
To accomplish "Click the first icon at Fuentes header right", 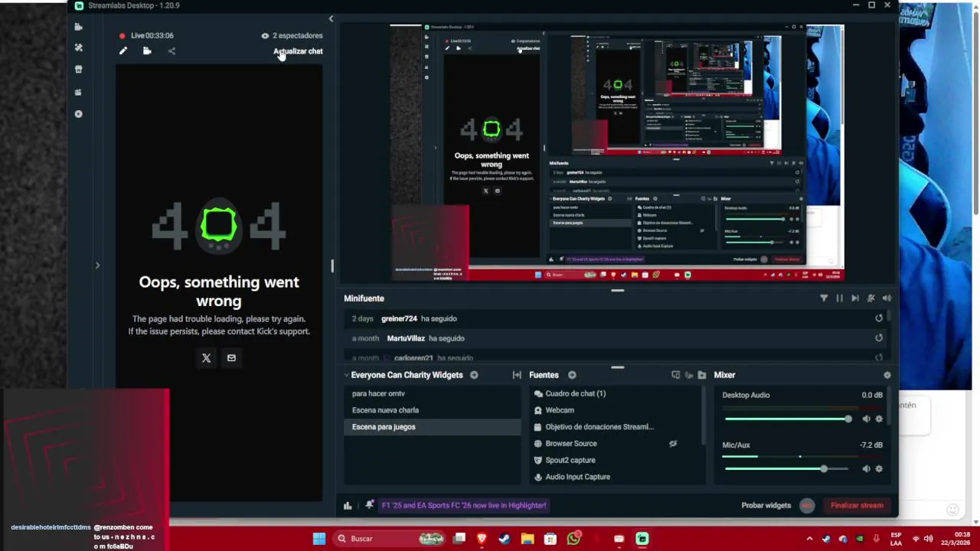I will [x=675, y=375].
